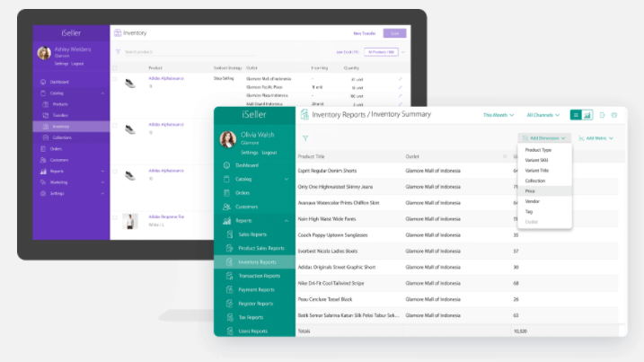
Task: Edit Glamore Pacific Place quantity pencil icon
Action: pos(400,87)
